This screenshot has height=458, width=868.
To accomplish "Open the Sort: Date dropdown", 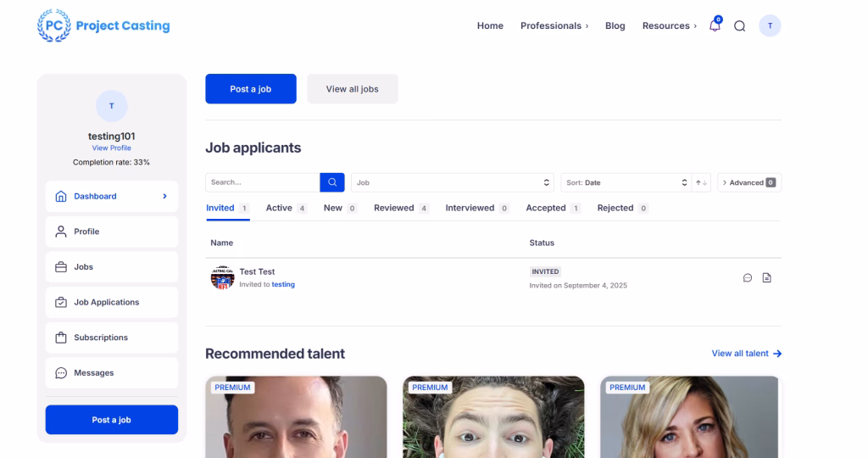I will click(x=626, y=182).
